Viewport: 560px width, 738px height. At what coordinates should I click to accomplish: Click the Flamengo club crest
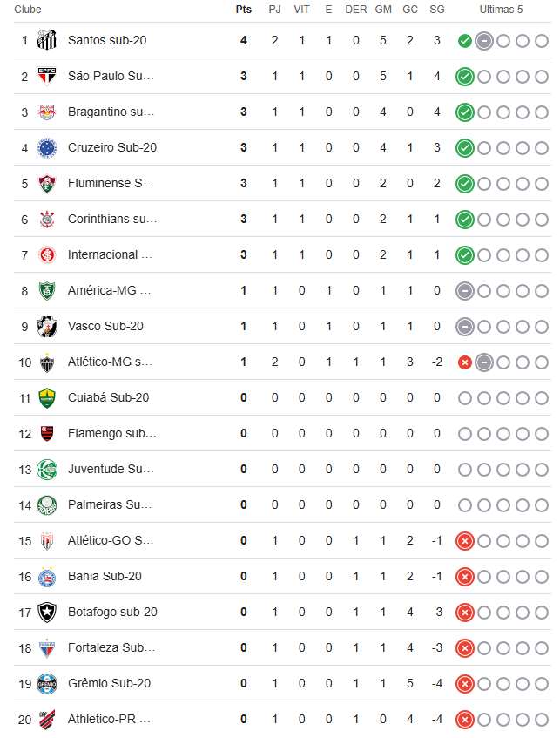(x=47, y=434)
